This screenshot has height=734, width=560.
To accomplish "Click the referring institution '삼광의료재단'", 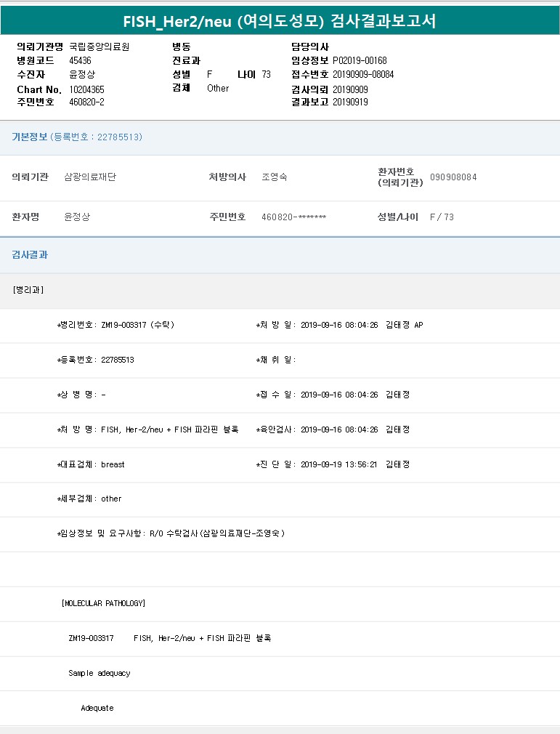I will 90,177.
